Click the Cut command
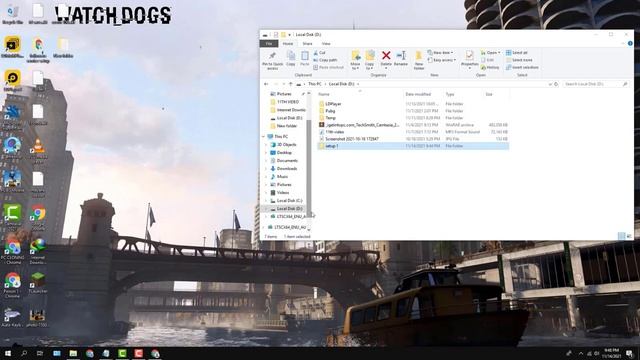The height and width of the screenshot is (360, 640). pyautogui.click(x=320, y=53)
